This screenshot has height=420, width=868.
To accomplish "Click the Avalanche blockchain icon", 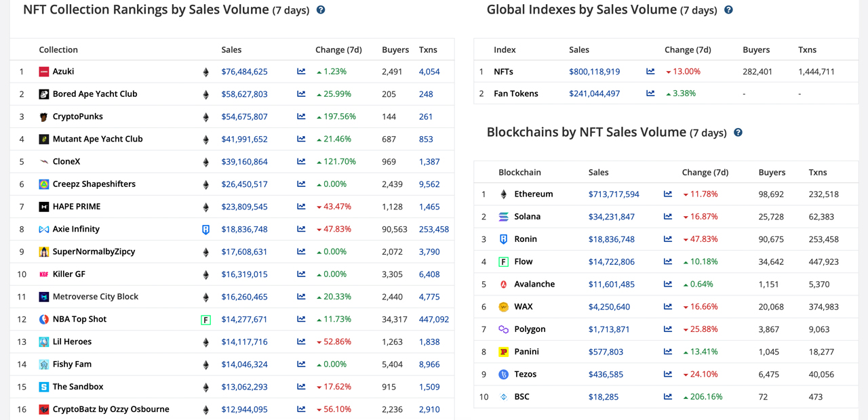I will [502, 284].
